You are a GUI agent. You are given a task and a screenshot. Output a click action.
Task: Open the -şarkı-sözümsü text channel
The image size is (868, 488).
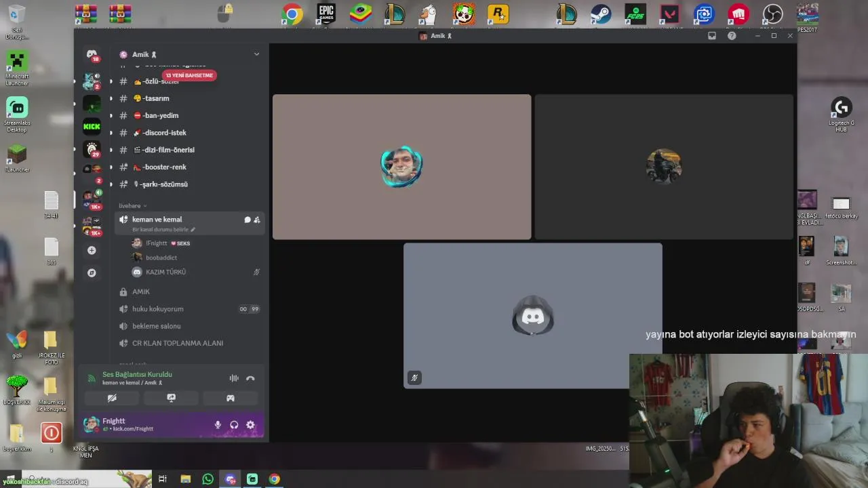(x=189, y=184)
